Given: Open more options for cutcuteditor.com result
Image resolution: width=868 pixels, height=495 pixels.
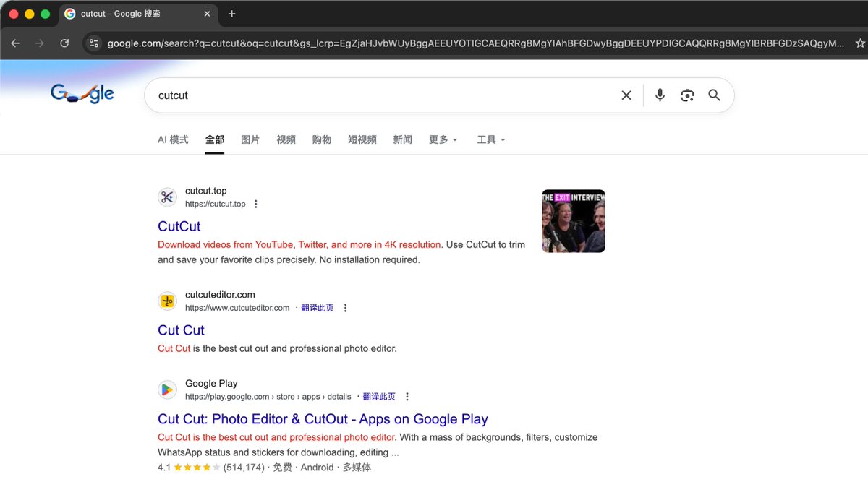Looking at the screenshot, I should [345, 308].
